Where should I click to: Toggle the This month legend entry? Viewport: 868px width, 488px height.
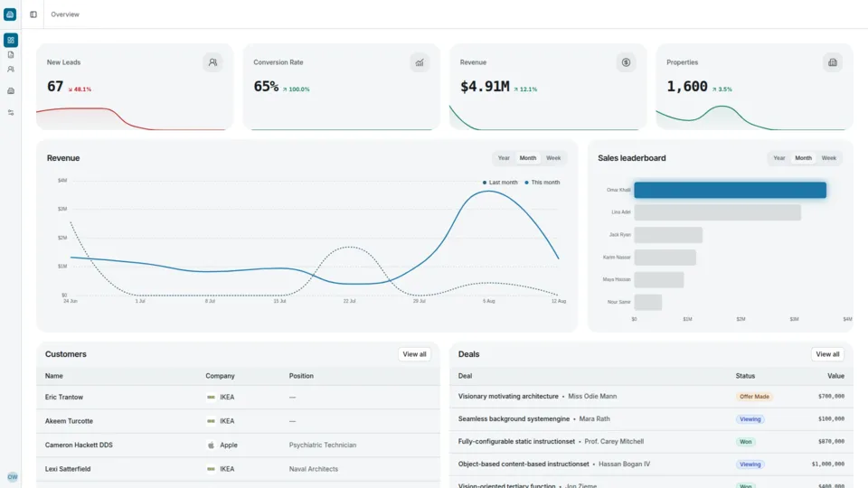coord(542,183)
